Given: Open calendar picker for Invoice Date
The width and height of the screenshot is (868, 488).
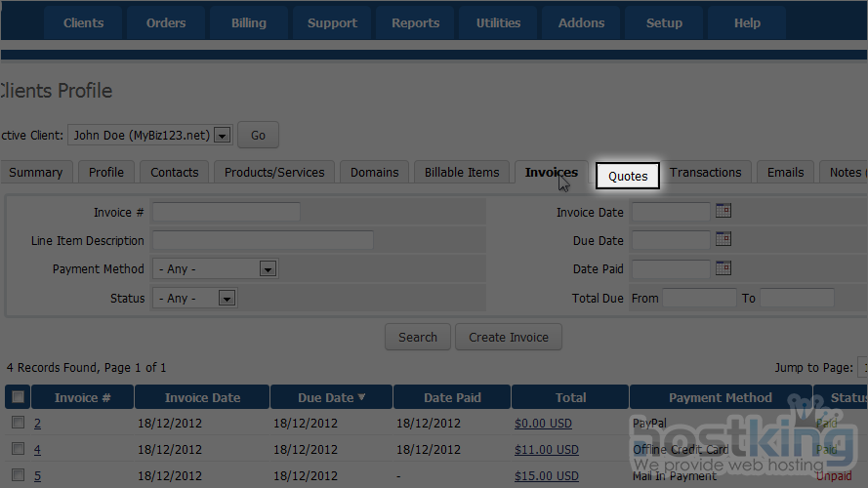Looking at the screenshot, I should (x=723, y=211).
